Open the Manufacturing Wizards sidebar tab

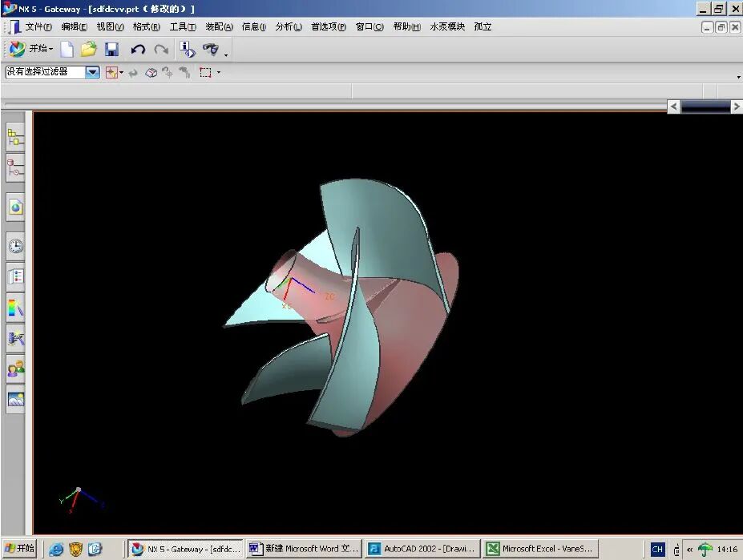pyautogui.click(x=16, y=338)
